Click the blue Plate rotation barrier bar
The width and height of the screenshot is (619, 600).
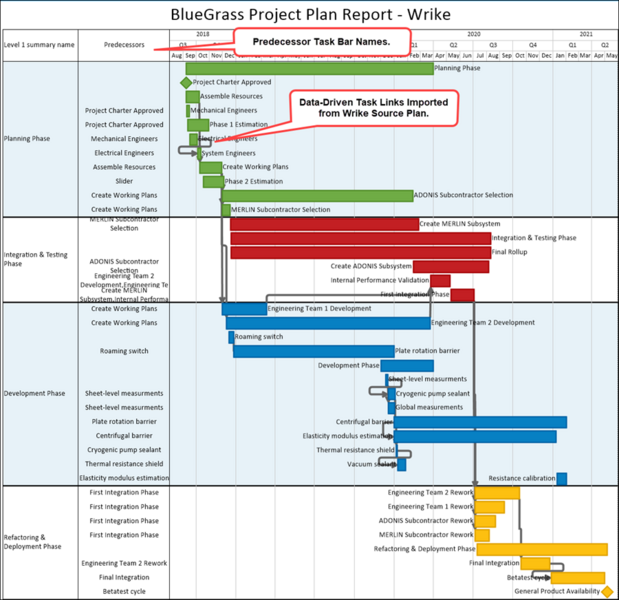tap(314, 352)
